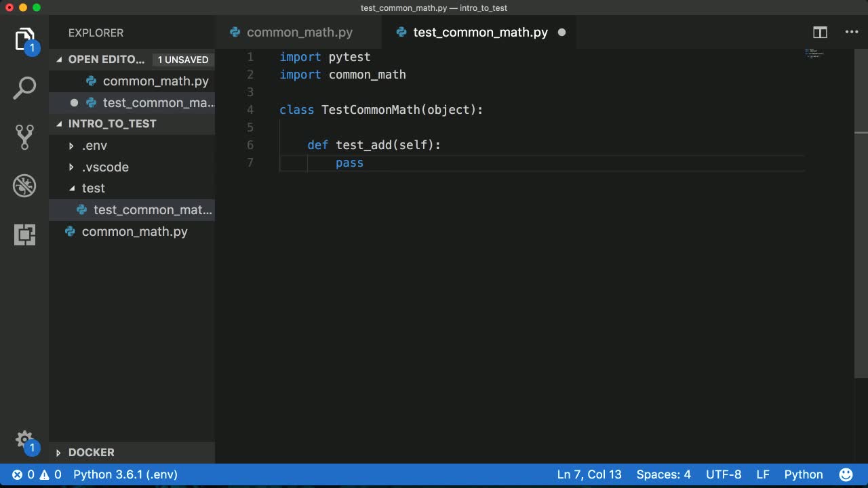Close the unsaved test_common_math.py tab dot
This screenshot has width=868, height=488.
pyautogui.click(x=561, y=33)
